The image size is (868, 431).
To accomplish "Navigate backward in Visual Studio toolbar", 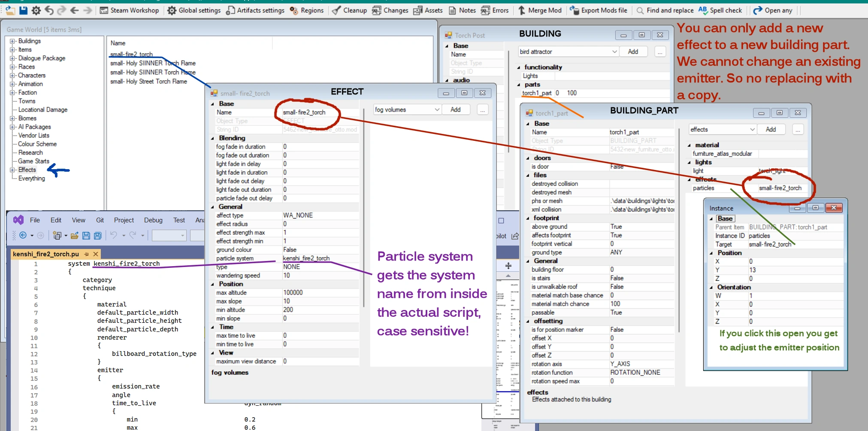I will click(x=23, y=235).
